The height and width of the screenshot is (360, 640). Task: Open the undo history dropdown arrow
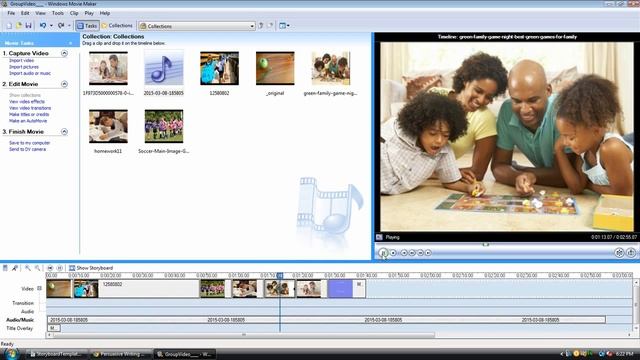click(51, 26)
